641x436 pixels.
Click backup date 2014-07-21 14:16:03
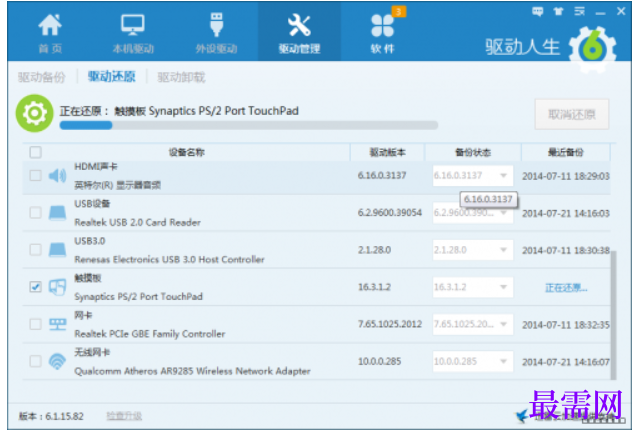point(565,213)
